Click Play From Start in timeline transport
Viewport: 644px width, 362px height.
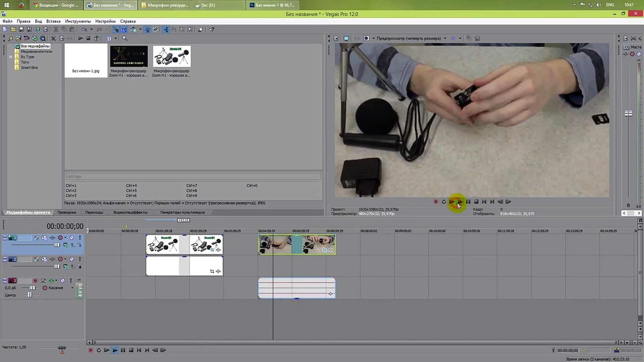click(x=107, y=350)
